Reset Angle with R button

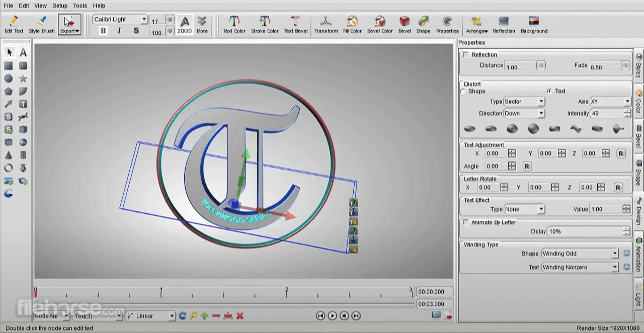click(527, 166)
